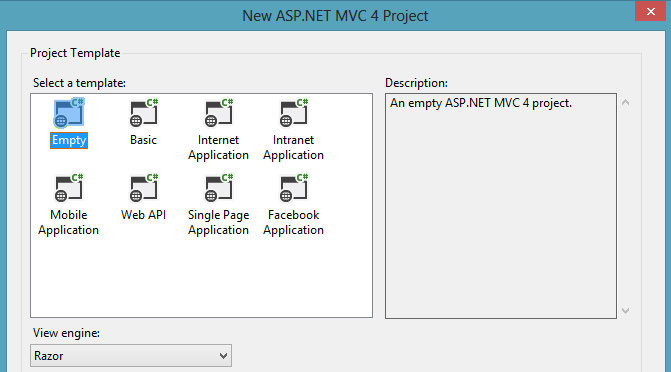
Task: Select the Basic template icon
Action: [144, 113]
